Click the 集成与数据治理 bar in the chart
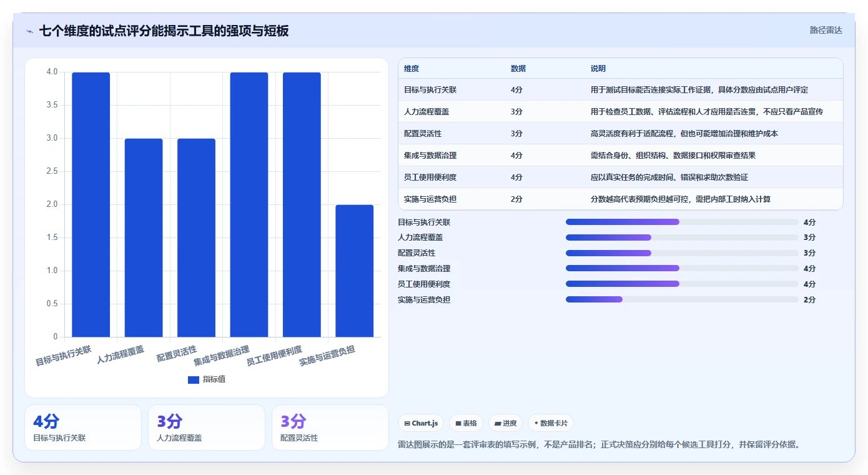This screenshot has height=475, width=868. pos(249,204)
